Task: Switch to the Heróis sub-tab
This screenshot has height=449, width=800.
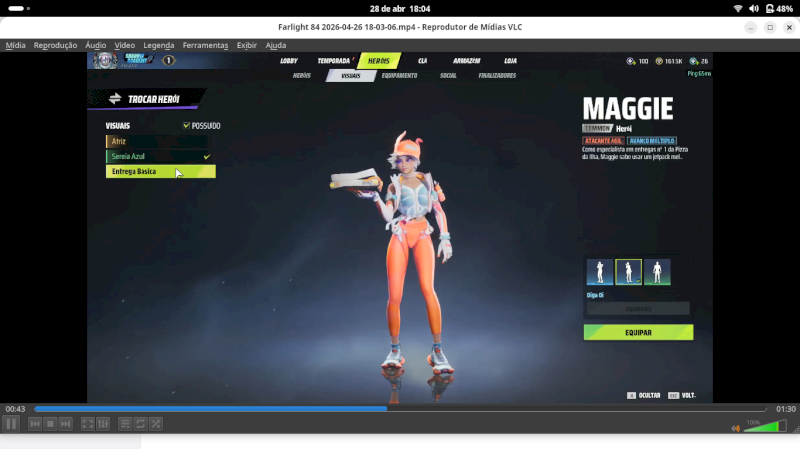Action: [x=302, y=76]
